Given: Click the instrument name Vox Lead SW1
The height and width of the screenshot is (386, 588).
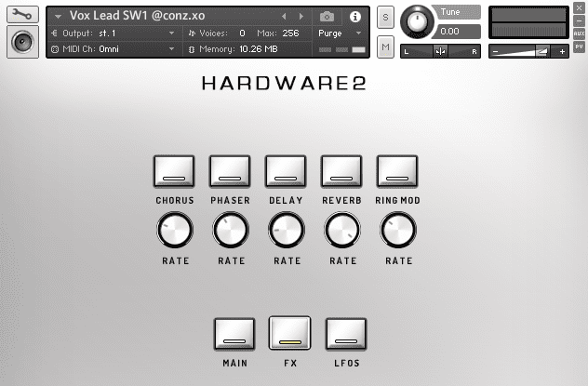Looking at the screenshot, I should pyautogui.click(x=138, y=16).
